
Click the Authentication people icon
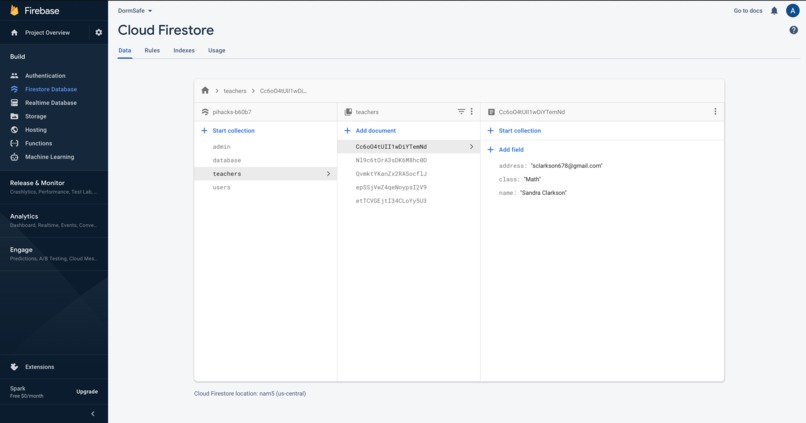coord(14,76)
